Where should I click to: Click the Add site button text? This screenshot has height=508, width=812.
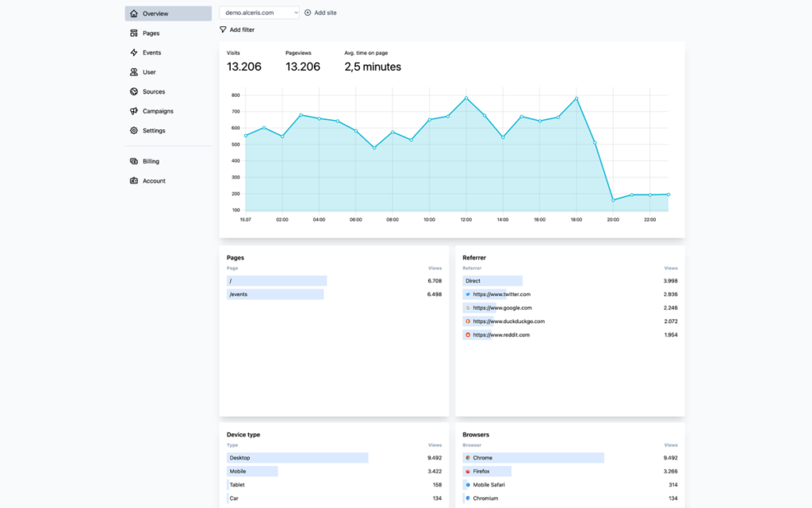tap(325, 13)
